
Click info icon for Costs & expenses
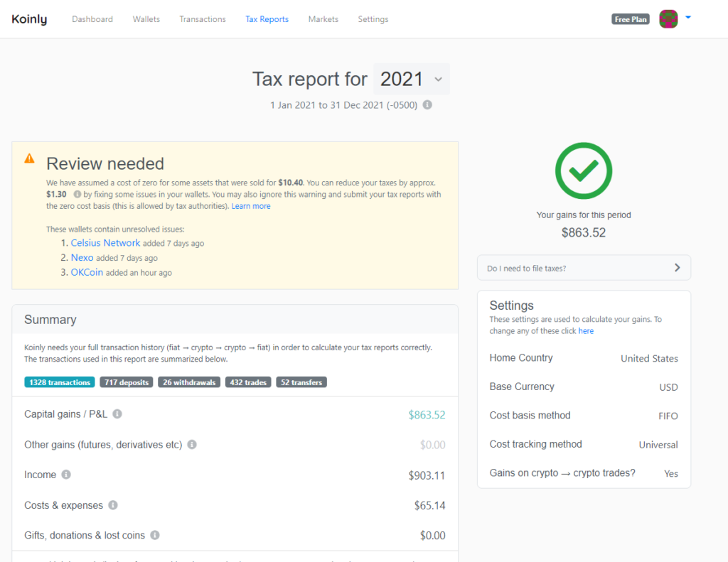113,505
